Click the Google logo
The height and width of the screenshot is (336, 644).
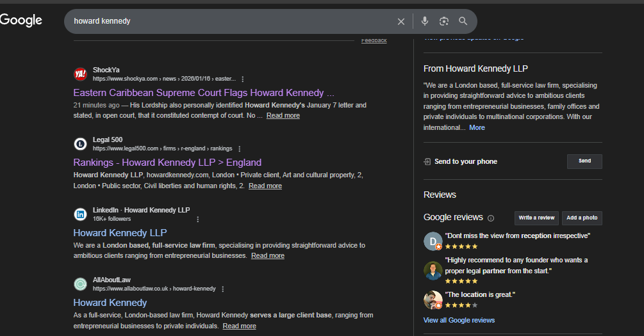pyautogui.click(x=21, y=20)
